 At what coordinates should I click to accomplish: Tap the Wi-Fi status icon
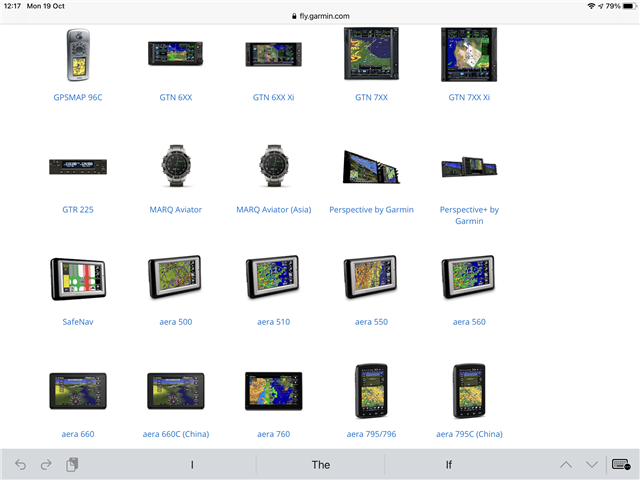[x=591, y=6]
